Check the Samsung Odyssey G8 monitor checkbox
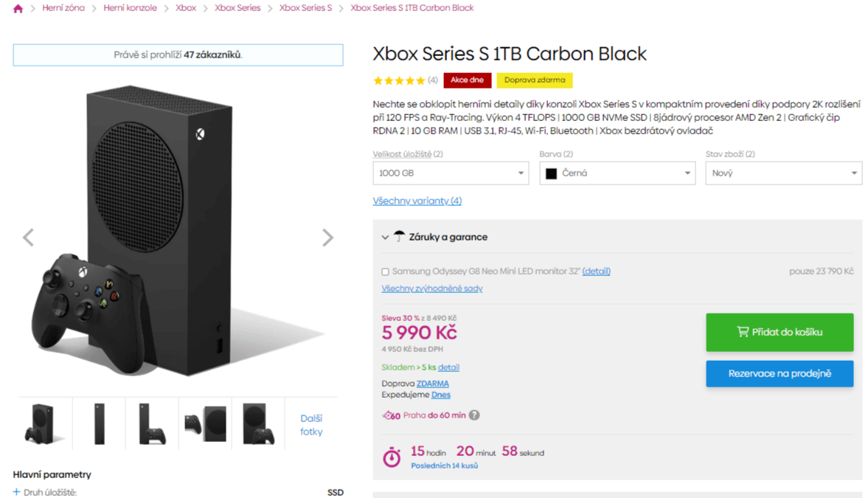This screenshot has width=868, height=498. 385,272
